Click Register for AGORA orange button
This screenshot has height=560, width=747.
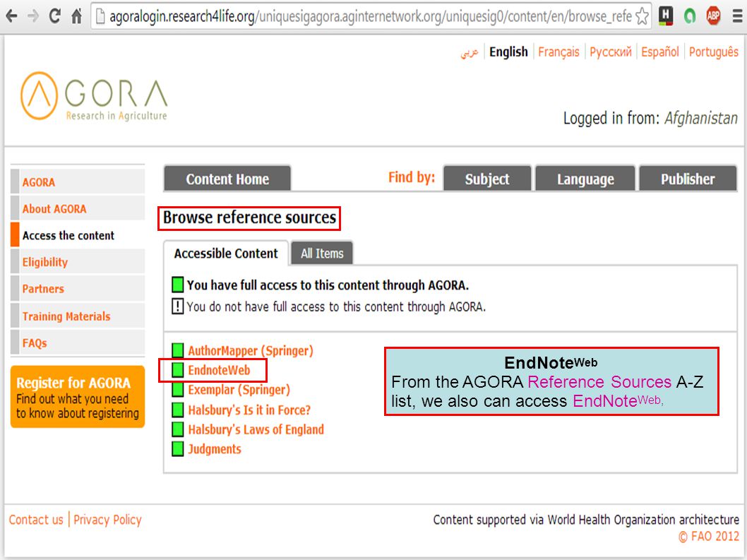pos(78,397)
